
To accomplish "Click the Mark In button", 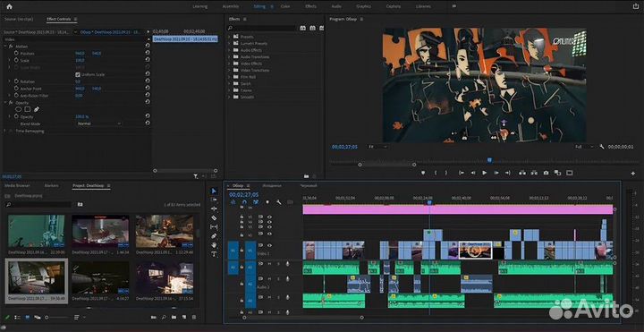I will (x=436, y=173).
